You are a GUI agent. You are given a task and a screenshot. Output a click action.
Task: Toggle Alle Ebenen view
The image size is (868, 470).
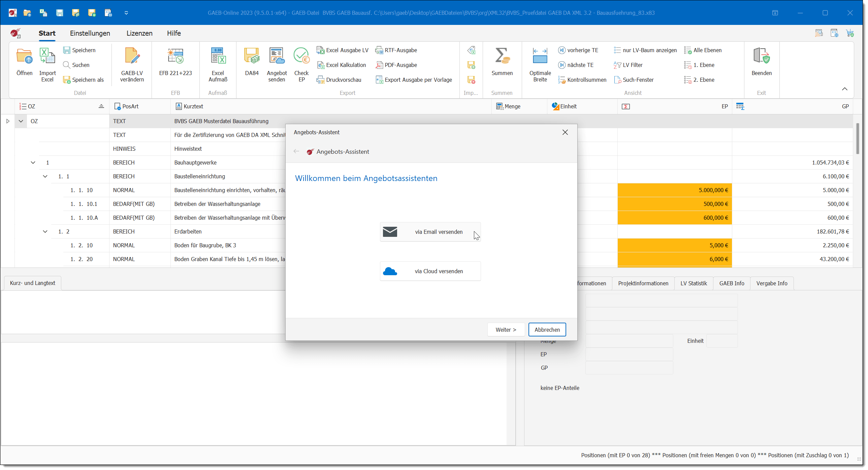tap(703, 50)
